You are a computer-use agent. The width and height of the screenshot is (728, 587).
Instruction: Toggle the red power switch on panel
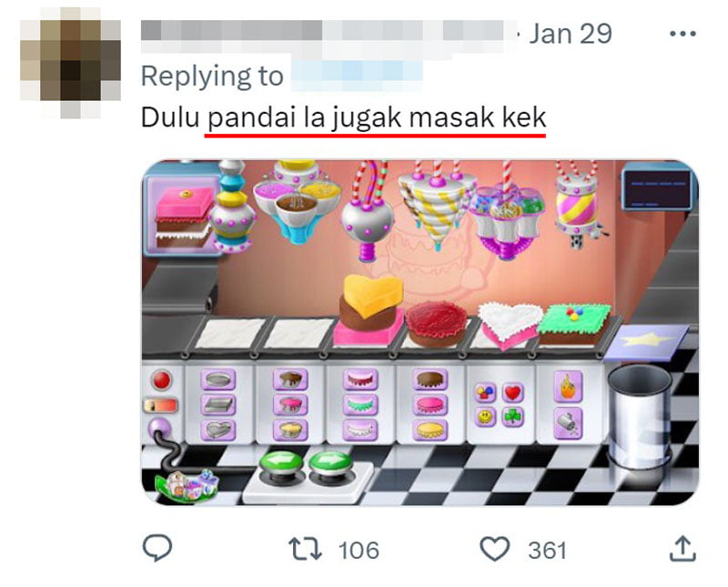pos(161,405)
